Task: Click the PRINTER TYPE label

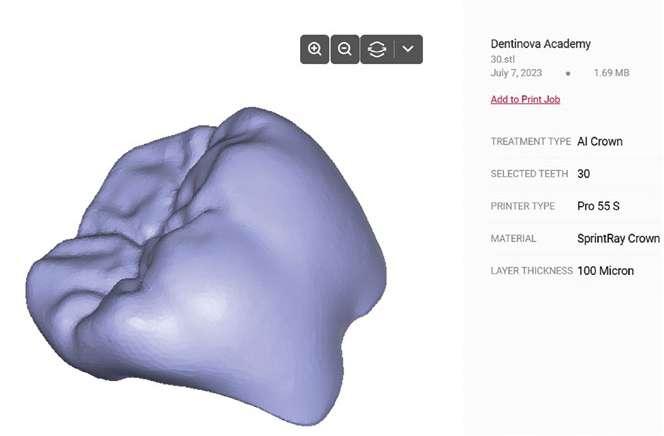Action: coord(523,206)
